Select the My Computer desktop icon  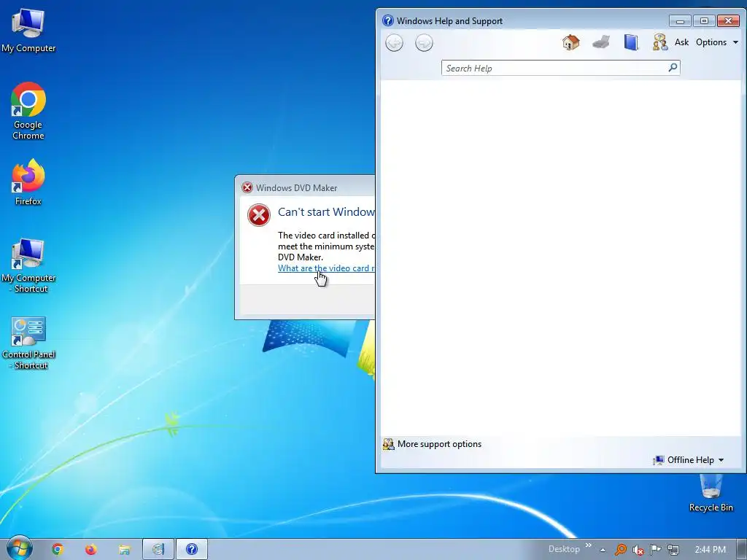pos(28,31)
